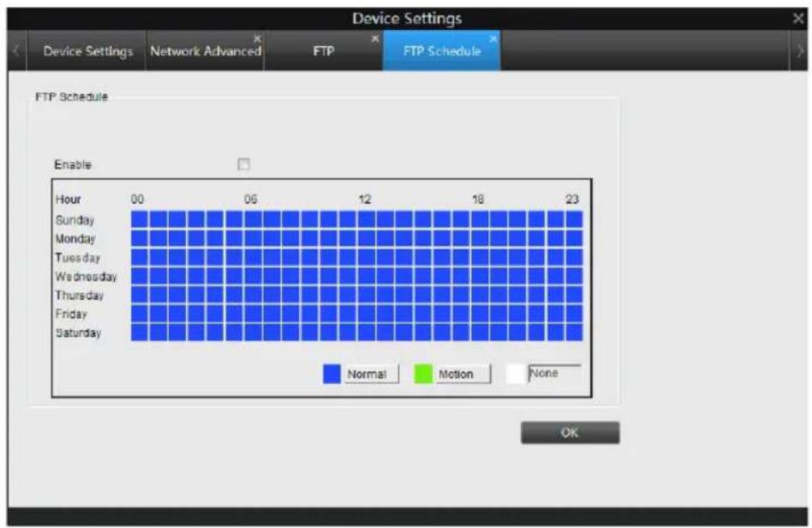Click the Tuesday row label
The image size is (812, 528).
coord(78,257)
